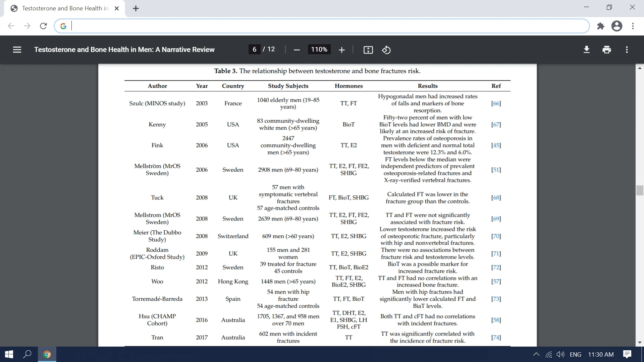Open reference link [71]
The image size is (644, 362).
[x=496, y=253]
